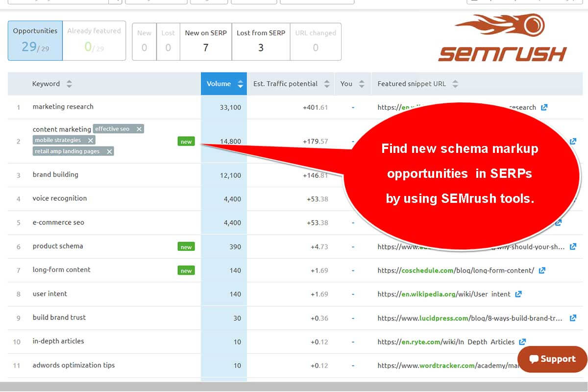588x392 pixels.
Task: Open coschedule.com long-form-content link
Action: (x=456, y=270)
